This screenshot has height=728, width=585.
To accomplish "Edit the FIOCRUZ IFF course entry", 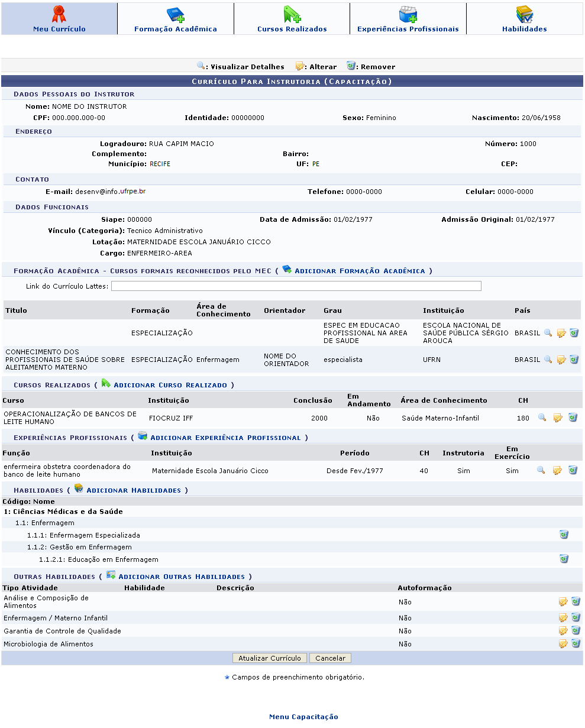I will click(557, 418).
